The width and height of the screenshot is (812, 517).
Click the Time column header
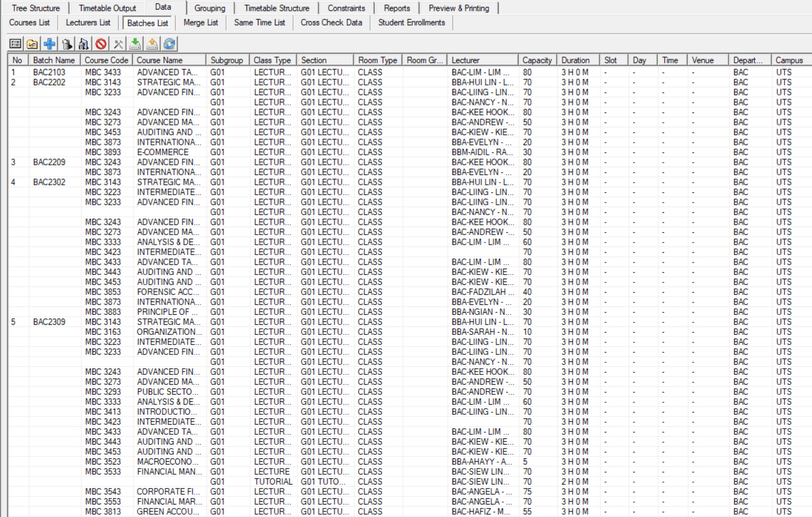672,60
